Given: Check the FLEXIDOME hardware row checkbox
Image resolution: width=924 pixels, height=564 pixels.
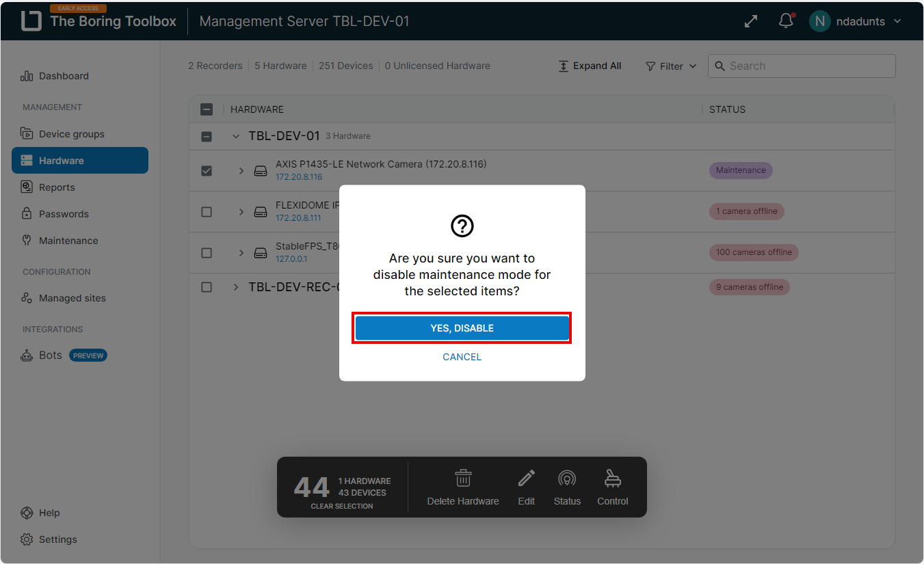Looking at the screenshot, I should [x=207, y=212].
